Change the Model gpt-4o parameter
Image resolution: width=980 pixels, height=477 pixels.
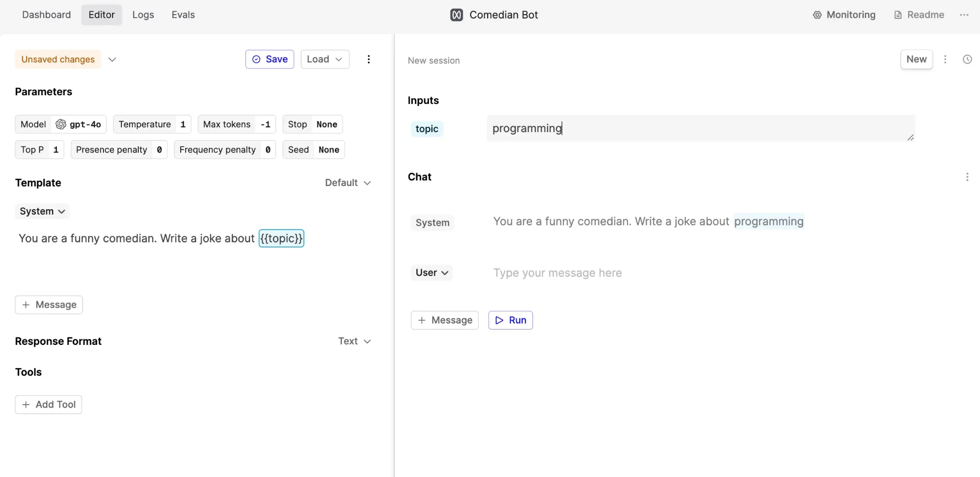pos(61,124)
